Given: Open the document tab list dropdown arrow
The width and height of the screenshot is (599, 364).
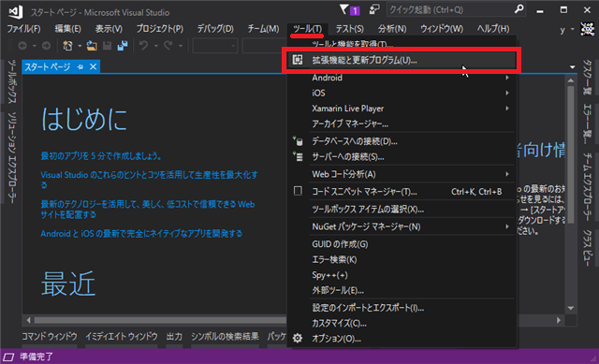Looking at the screenshot, I should point(572,67).
